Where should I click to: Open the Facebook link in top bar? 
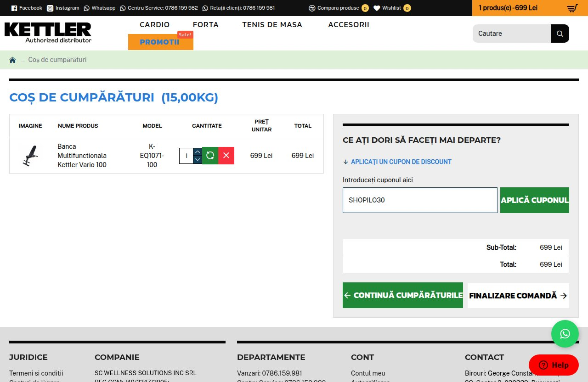tap(27, 8)
